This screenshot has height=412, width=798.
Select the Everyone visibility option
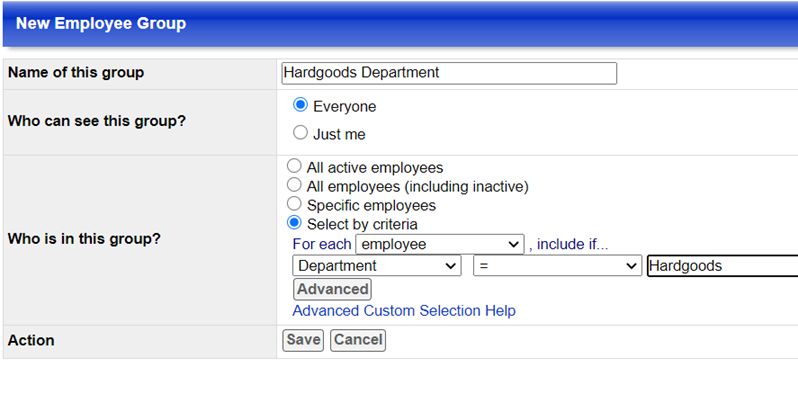point(300,106)
